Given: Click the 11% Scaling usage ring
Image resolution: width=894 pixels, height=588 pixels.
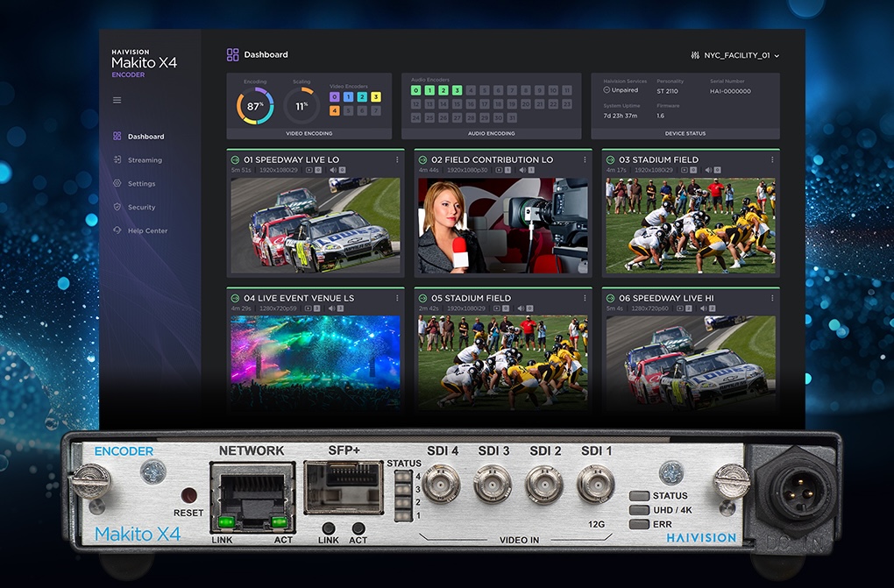Looking at the screenshot, I should click(302, 106).
